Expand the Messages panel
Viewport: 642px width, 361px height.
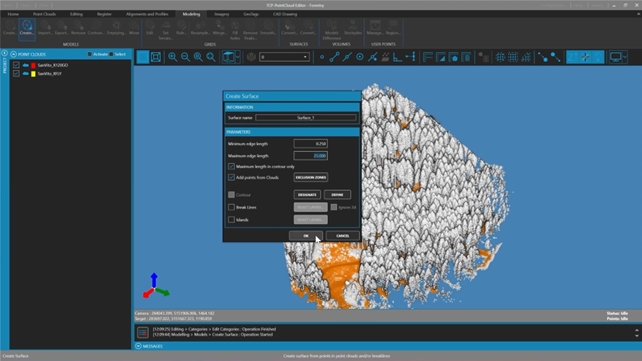[138, 346]
